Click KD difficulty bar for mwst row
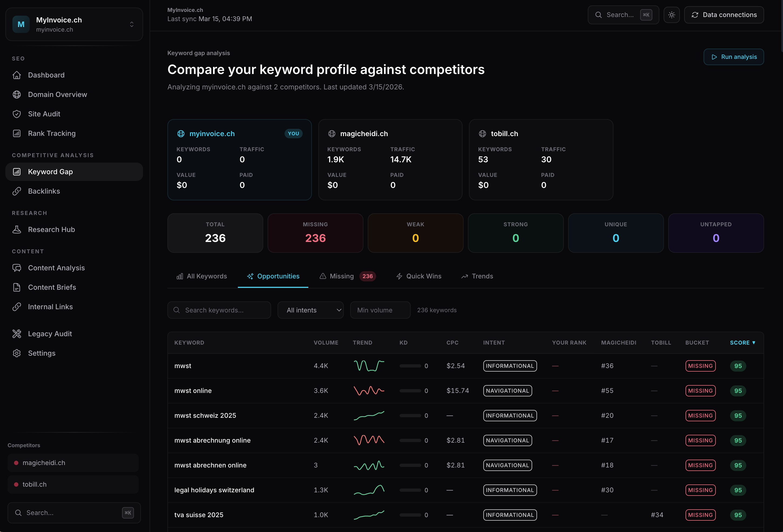This screenshot has width=783, height=532. click(x=410, y=366)
